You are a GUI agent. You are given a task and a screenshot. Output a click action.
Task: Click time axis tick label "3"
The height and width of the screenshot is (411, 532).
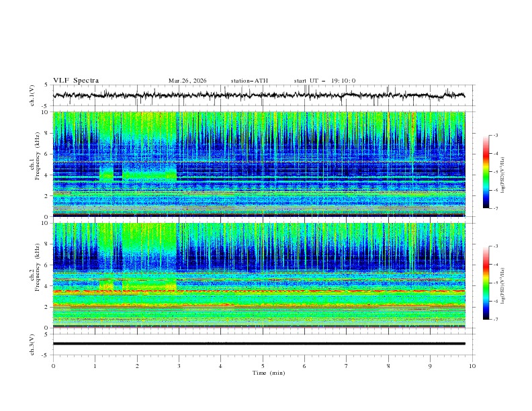pos(179,366)
